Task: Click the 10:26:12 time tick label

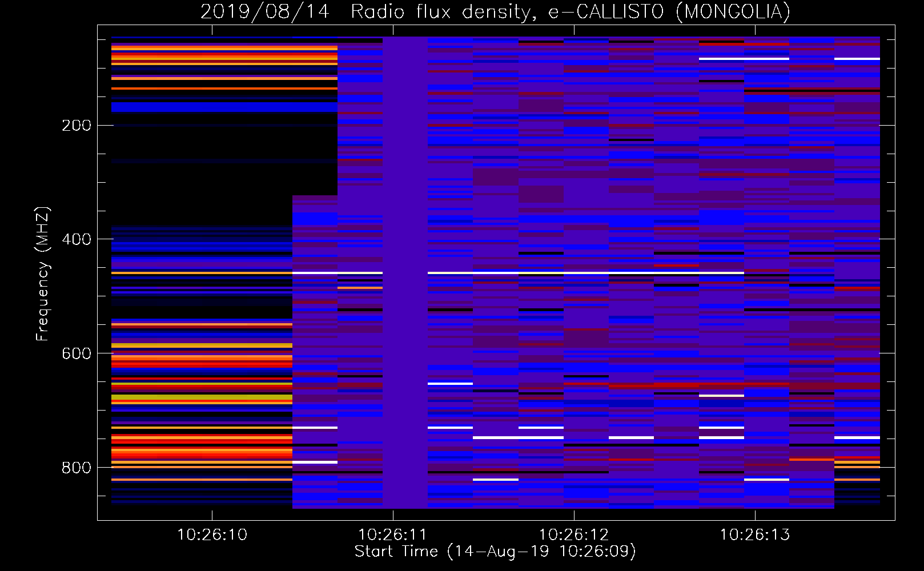Action: [x=573, y=535]
